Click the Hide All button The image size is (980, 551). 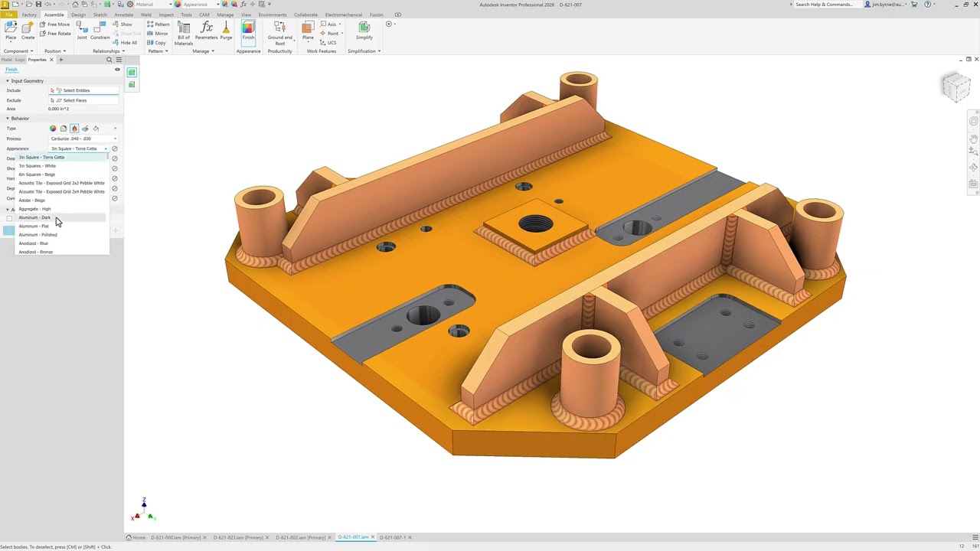(124, 43)
